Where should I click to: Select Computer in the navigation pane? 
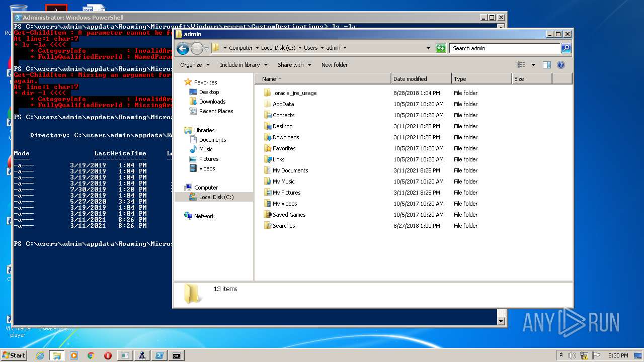tap(206, 188)
